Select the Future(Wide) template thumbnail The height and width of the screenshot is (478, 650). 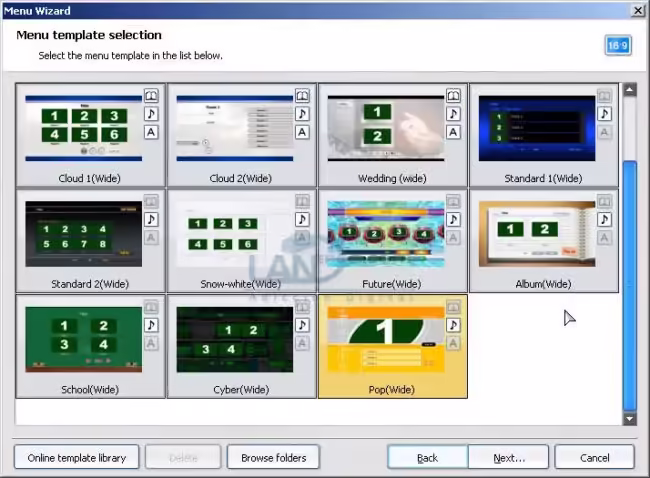[386, 234]
